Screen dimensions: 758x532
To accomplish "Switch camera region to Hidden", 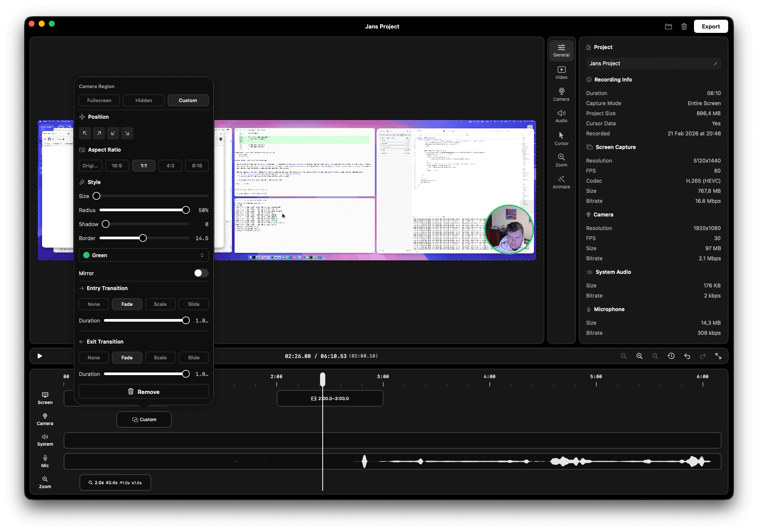I will tap(143, 100).
